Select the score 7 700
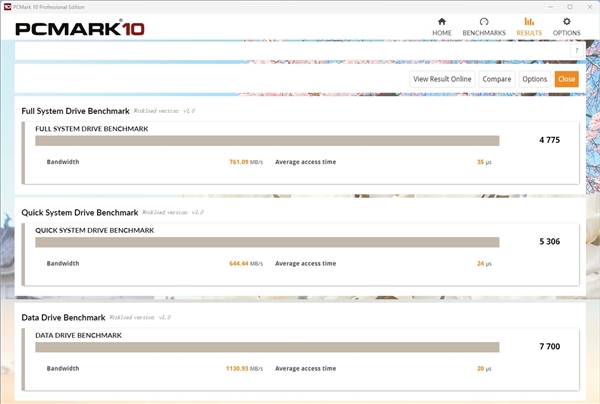Viewport: 600px width, 404px height. [549, 346]
